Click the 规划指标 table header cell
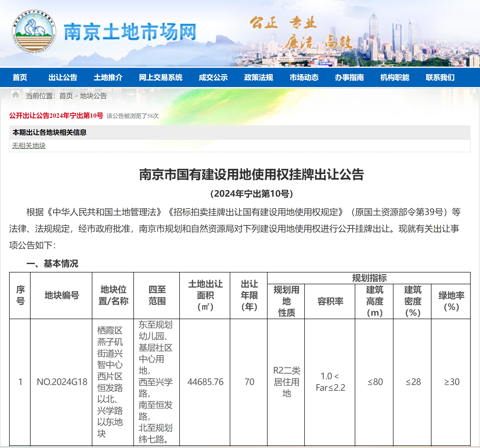The height and width of the screenshot is (448, 480). tap(369, 278)
